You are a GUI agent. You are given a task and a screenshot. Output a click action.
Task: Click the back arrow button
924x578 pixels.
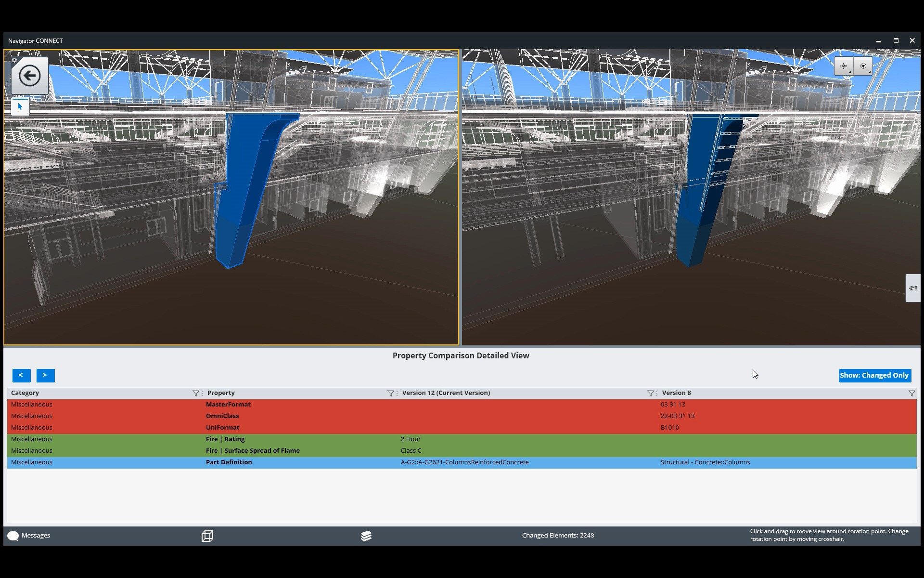(x=29, y=76)
